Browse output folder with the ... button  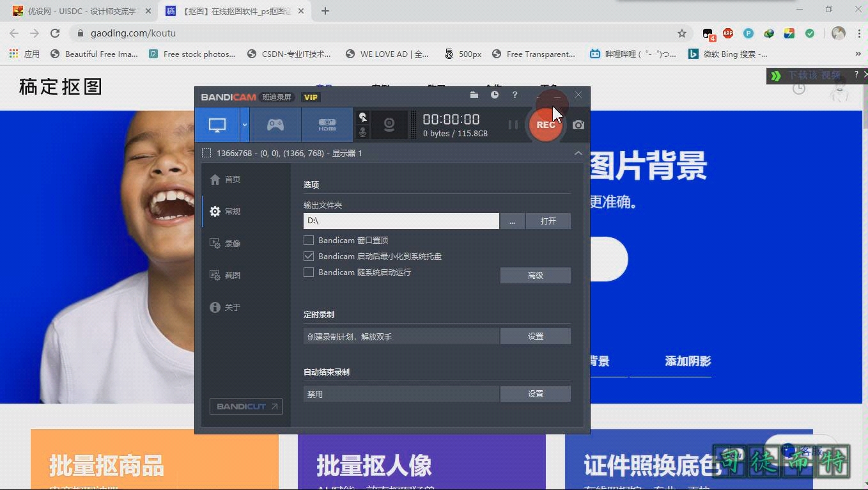pyautogui.click(x=513, y=221)
